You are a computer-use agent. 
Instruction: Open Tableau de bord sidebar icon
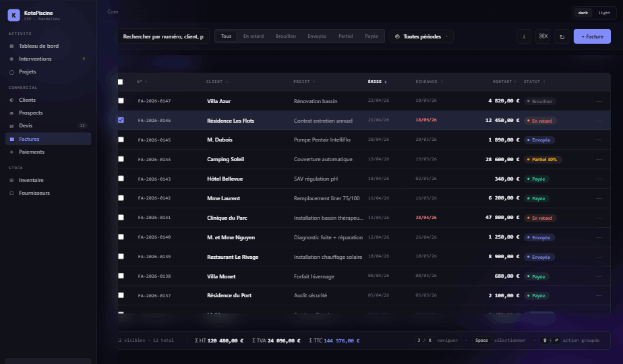pos(11,46)
